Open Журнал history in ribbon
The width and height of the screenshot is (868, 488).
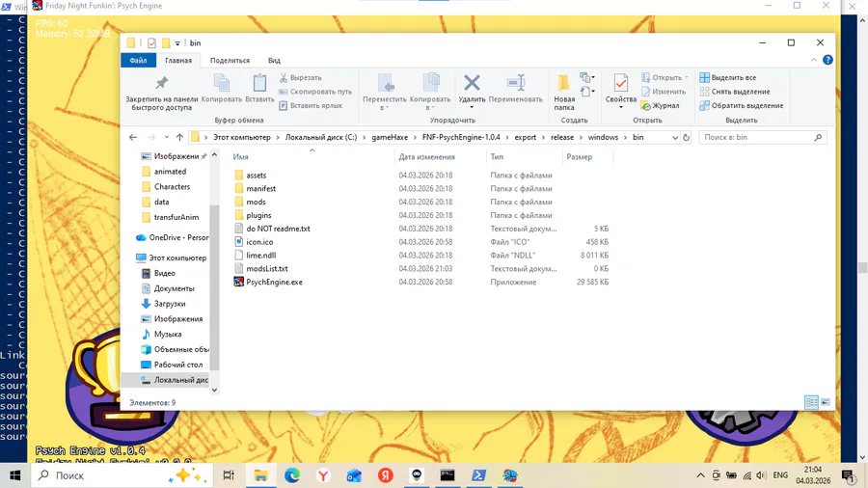coord(661,105)
